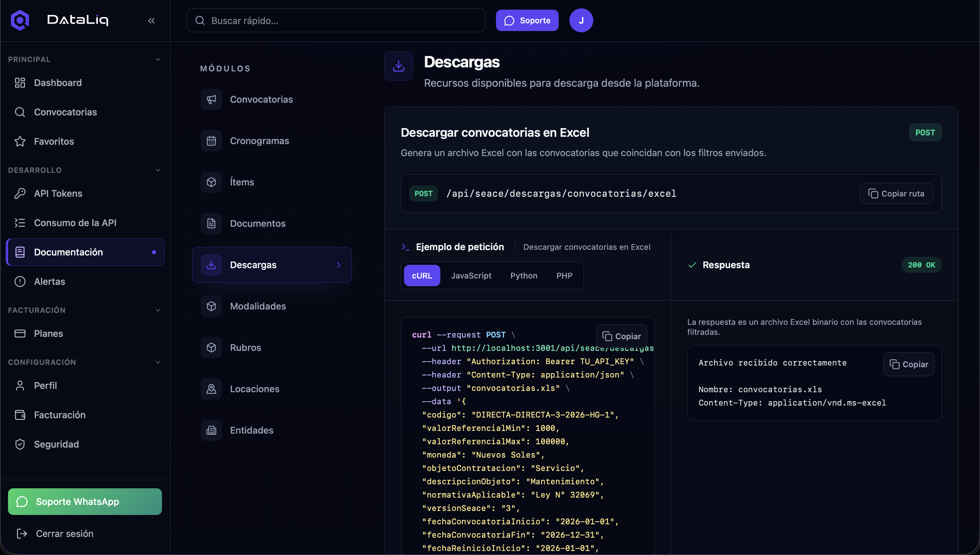980x555 pixels.
Task: Open the Soporte button in the top bar
Action: [527, 21]
